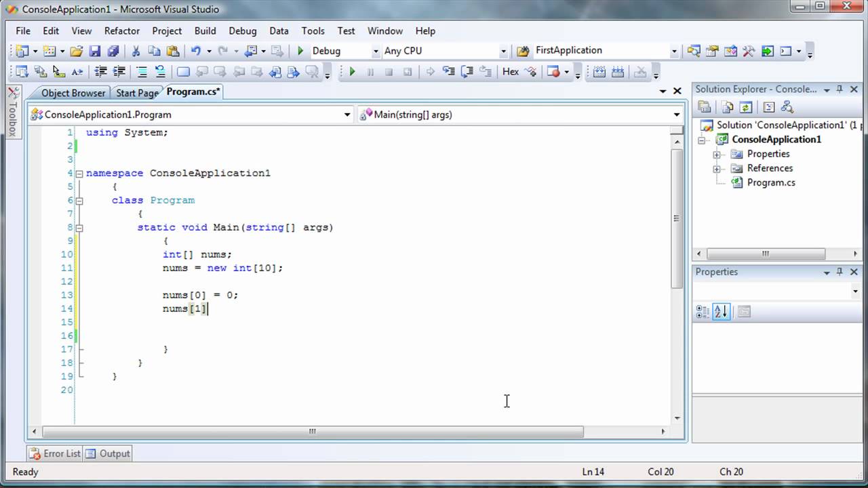Toggle auto-hide pin on Properties panel
Viewport: 868px width, 488px height.
click(x=839, y=272)
